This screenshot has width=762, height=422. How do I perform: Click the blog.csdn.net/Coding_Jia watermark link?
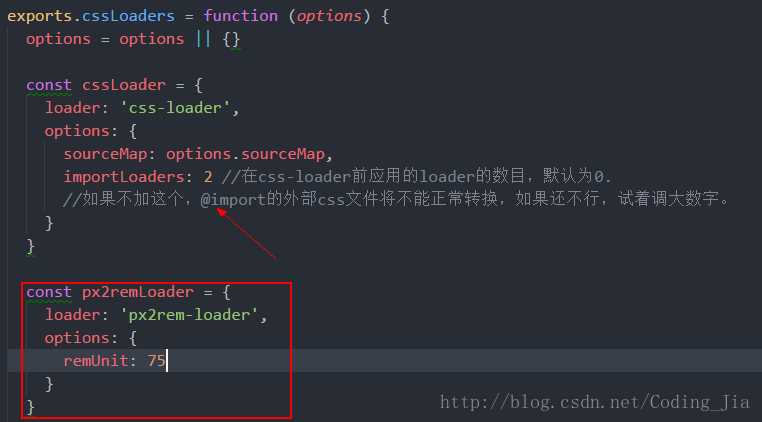[595, 403]
